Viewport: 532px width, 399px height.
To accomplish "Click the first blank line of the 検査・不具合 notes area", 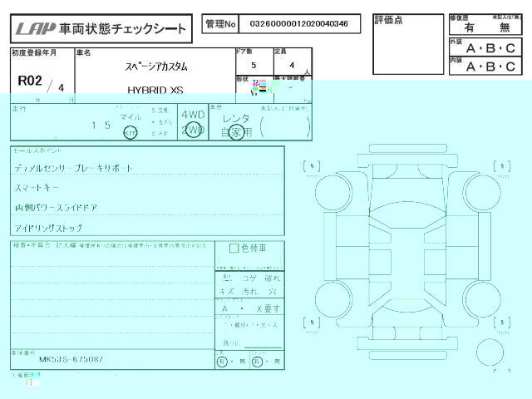I will coord(113,259).
